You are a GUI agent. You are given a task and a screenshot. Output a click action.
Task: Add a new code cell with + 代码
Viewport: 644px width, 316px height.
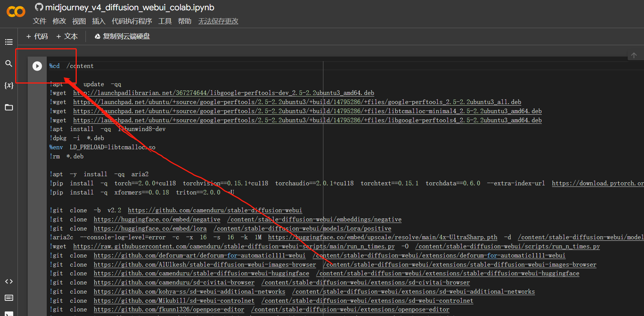[37, 36]
